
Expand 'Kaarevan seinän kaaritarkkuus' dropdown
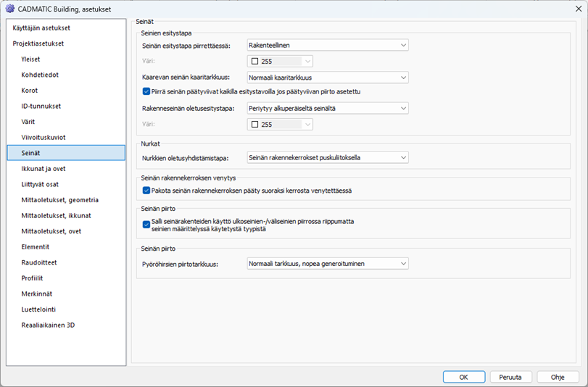click(328, 77)
